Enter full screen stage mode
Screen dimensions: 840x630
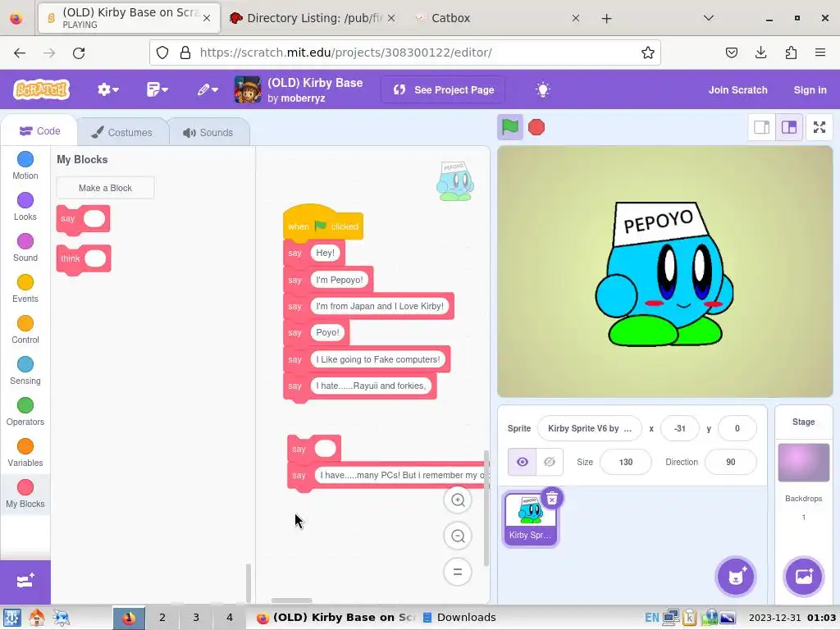point(819,127)
